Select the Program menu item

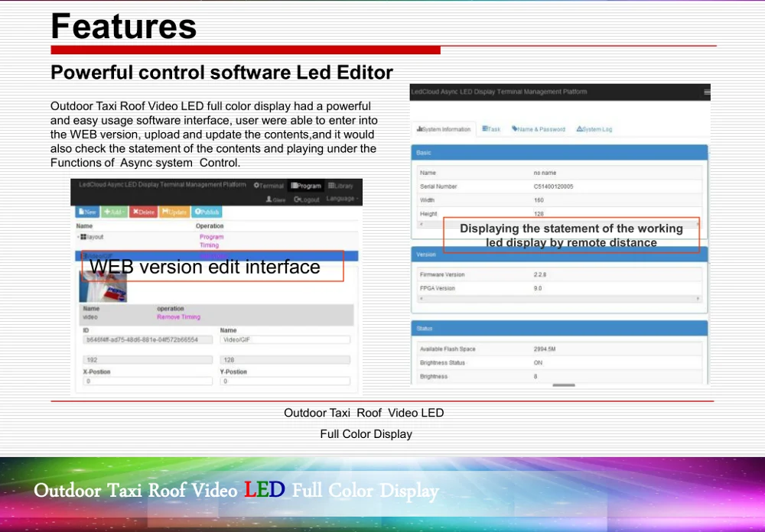[306, 186]
